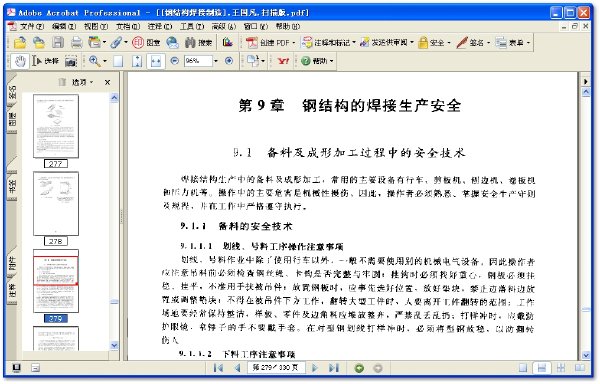Open the 窗口 menu
Image resolution: width=600 pixels, height=384 pixels.
(x=255, y=26)
